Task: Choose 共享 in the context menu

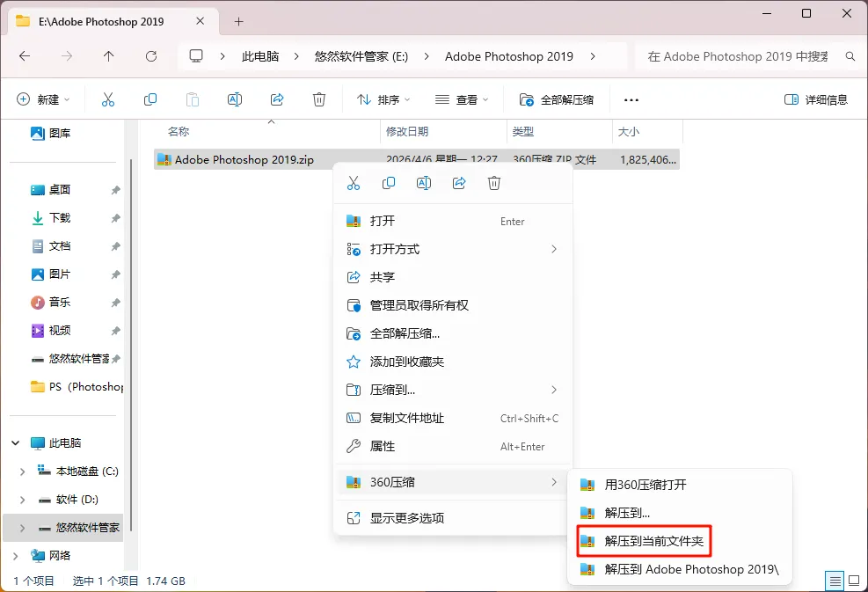Action: click(x=452, y=277)
